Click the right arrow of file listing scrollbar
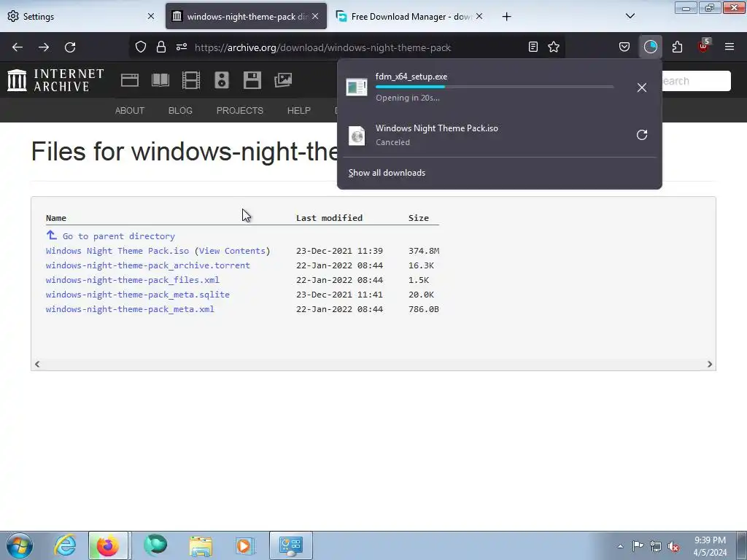 click(709, 365)
